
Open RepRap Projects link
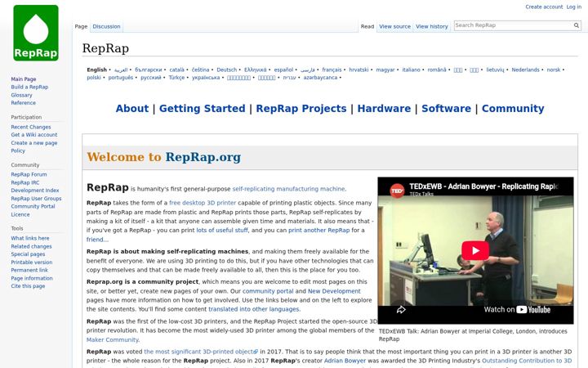(x=301, y=109)
